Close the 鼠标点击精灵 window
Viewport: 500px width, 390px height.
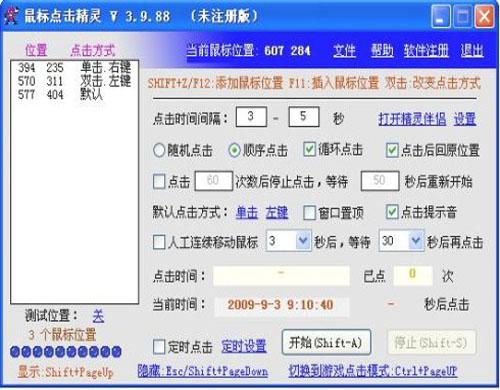pyautogui.click(x=484, y=17)
